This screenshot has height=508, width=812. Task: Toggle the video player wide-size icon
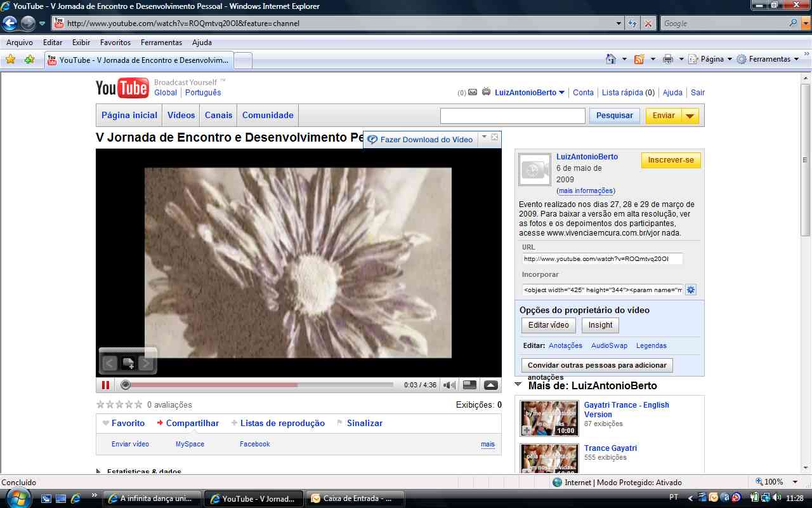tap(469, 385)
